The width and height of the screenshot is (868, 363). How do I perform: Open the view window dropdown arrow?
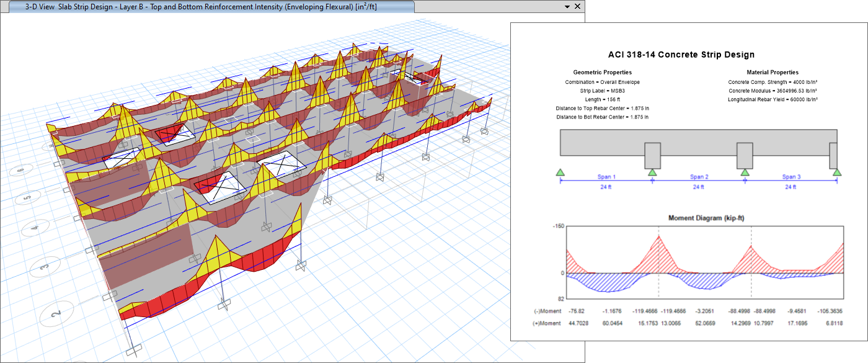click(567, 6)
